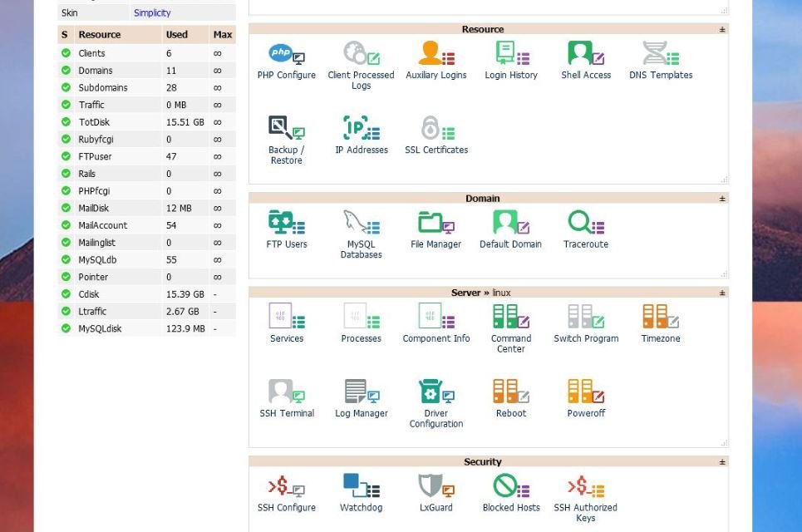Click the green status indicator beside Clients
The image size is (802, 532).
pyautogui.click(x=66, y=52)
